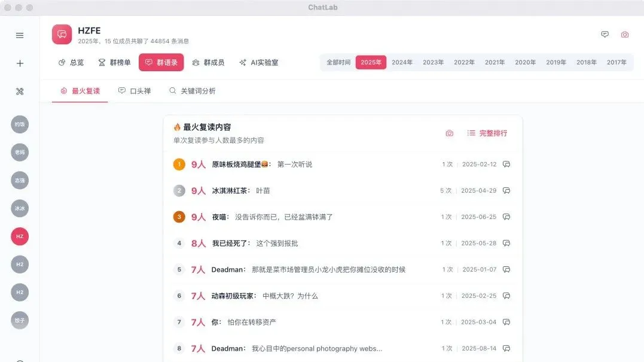Filter by year 2017年
The height and width of the screenshot is (362, 644).
pyautogui.click(x=617, y=62)
